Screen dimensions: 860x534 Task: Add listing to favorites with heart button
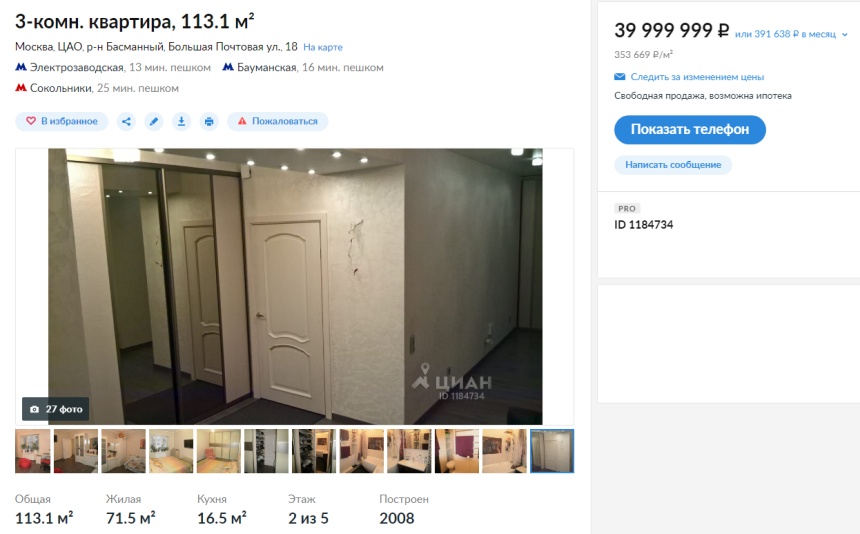click(x=61, y=121)
